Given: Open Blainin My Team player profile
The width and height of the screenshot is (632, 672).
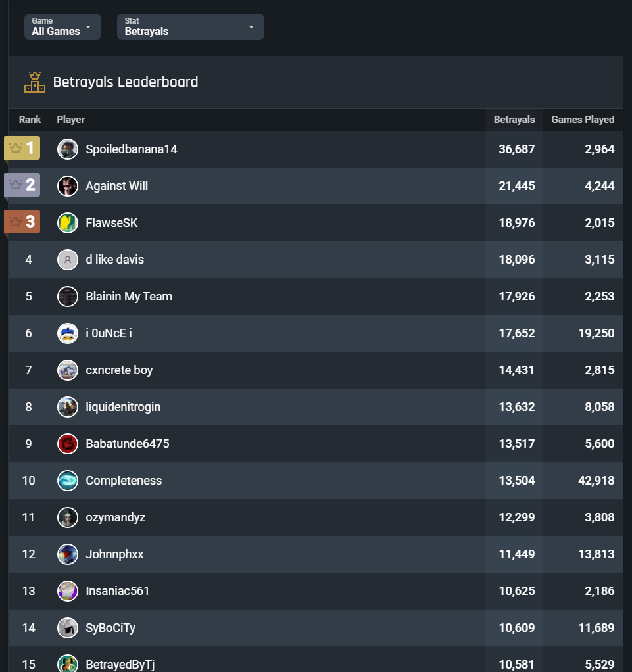Looking at the screenshot, I should tap(129, 297).
